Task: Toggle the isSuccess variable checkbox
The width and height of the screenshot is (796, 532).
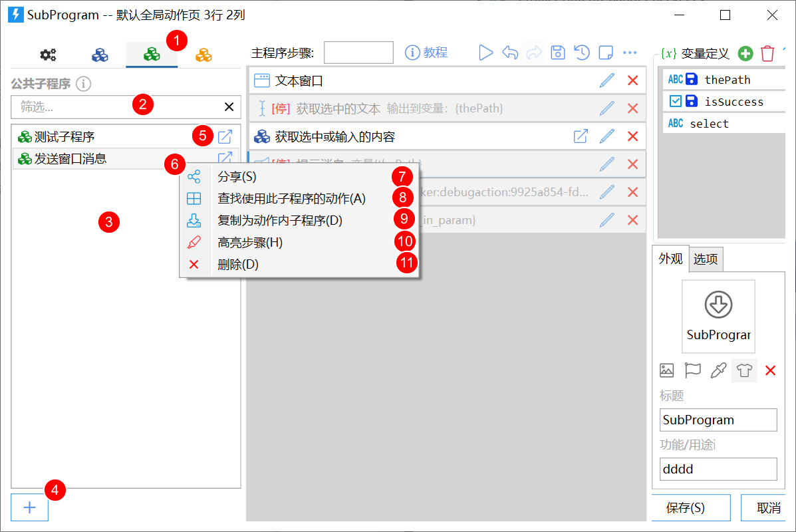Action: (675, 101)
